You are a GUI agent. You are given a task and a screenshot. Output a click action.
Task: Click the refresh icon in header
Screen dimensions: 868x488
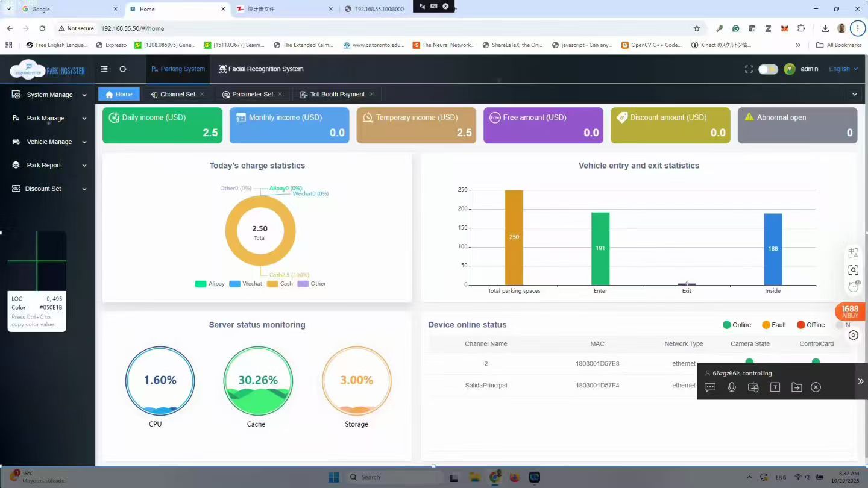(123, 69)
